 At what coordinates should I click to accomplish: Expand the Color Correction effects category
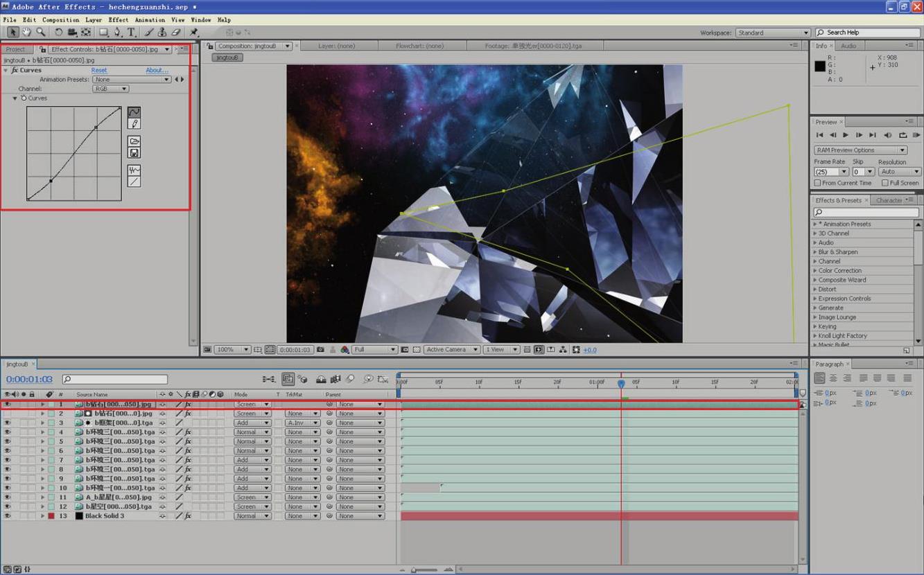point(815,271)
